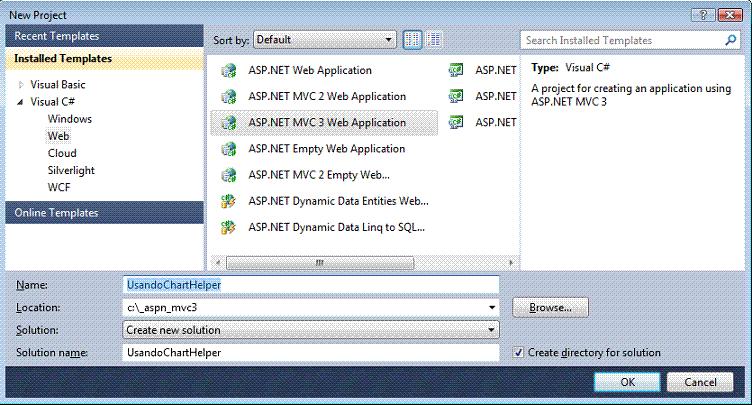The image size is (752, 405).
Task: Open the Recent Templates section
Action: pos(105,36)
